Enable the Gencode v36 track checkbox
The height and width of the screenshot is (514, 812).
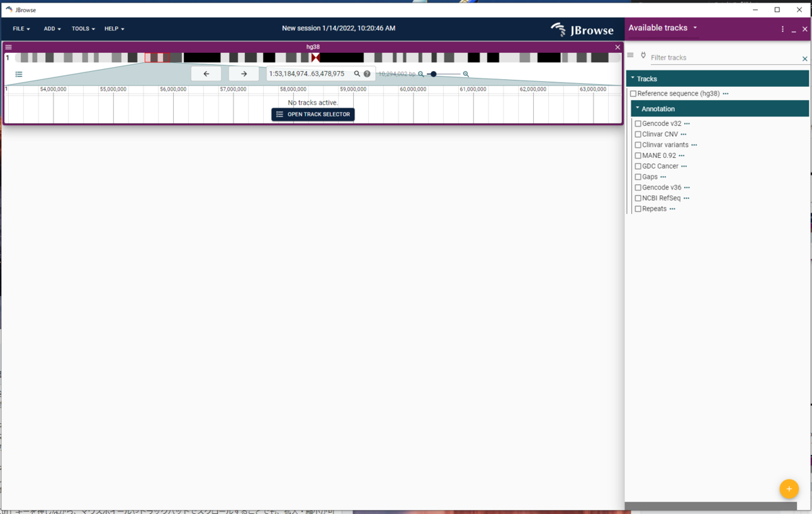pyautogui.click(x=638, y=188)
